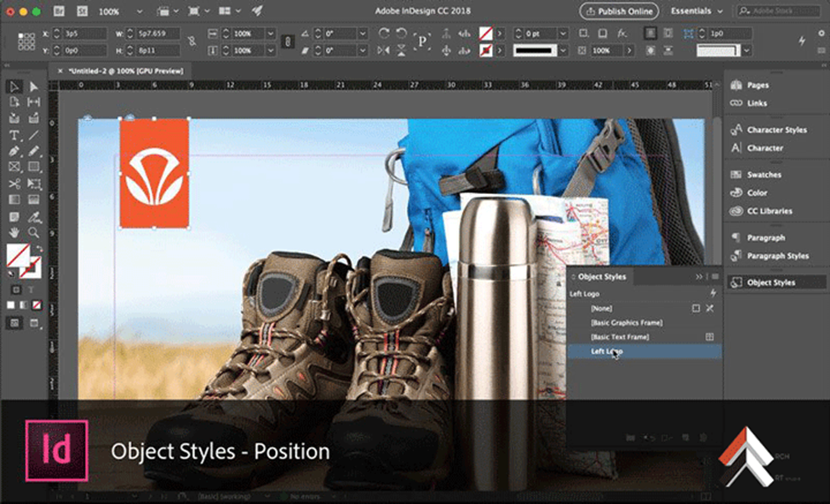The height and width of the screenshot is (504, 830).
Task: Click the Publish Online button
Action: tap(619, 11)
